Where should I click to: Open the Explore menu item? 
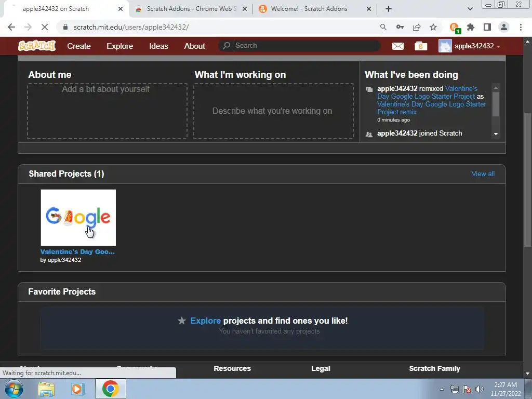click(120, 46)
